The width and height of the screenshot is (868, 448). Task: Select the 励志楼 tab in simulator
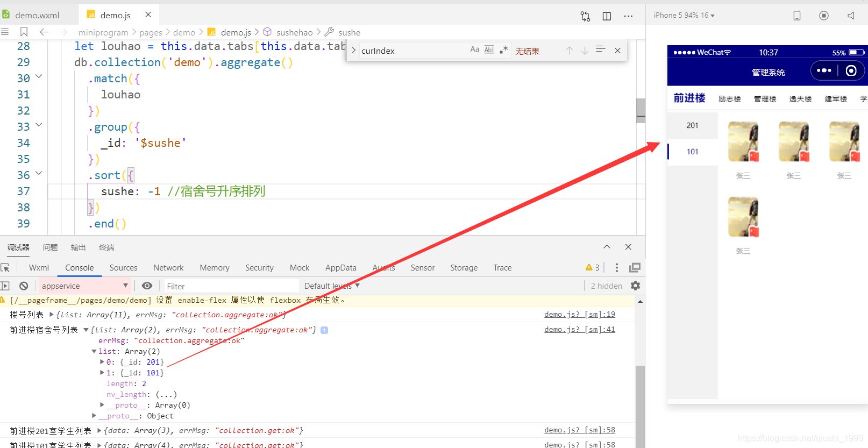[x=730, y=99]
